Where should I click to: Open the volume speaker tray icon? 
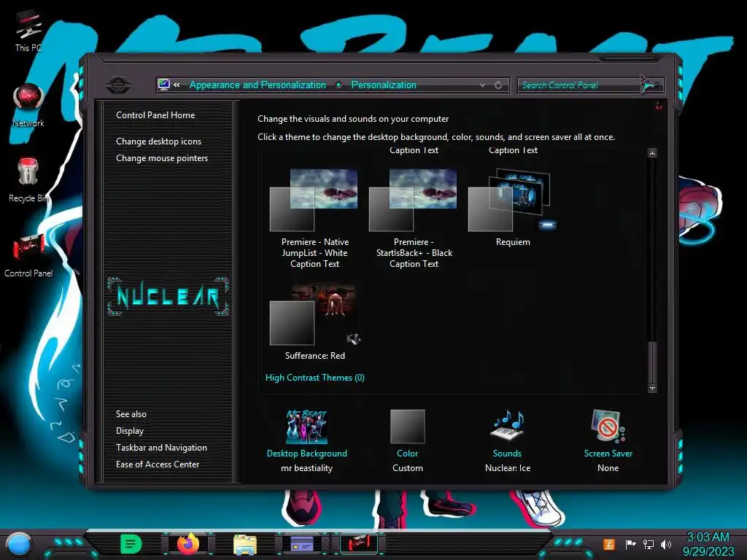tap(666, 544)
